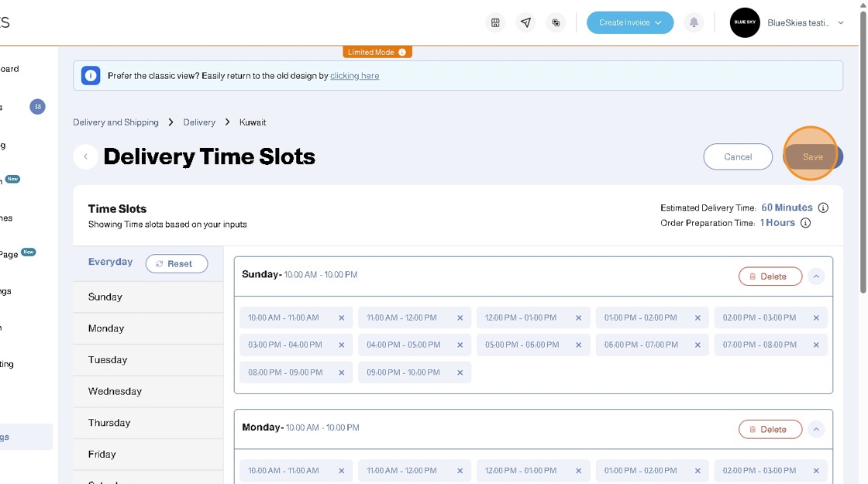The height and width of the screenshot is (484, 868).
Task: Remove Sunday 07:00 PM - 08:00 PM slot
Action: pyautogui.click(x=816, y=345)
